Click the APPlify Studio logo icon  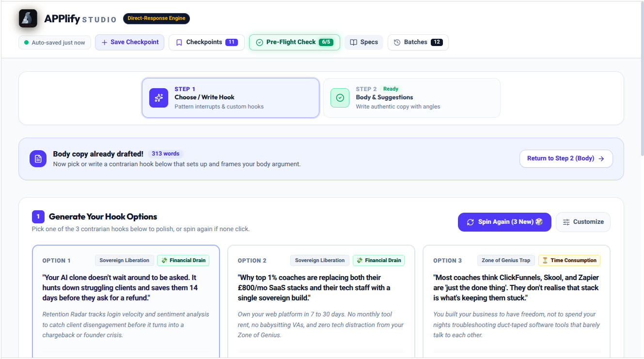pos(28,19)
